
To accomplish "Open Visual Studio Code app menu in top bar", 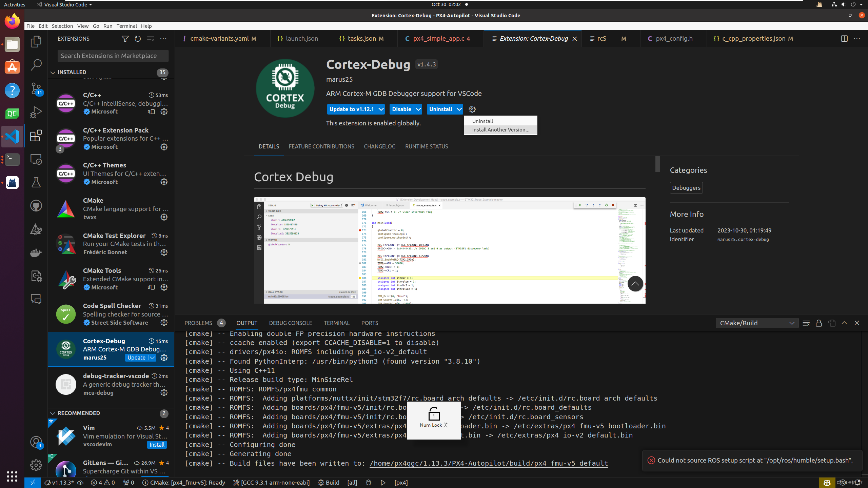I will 65,4.
